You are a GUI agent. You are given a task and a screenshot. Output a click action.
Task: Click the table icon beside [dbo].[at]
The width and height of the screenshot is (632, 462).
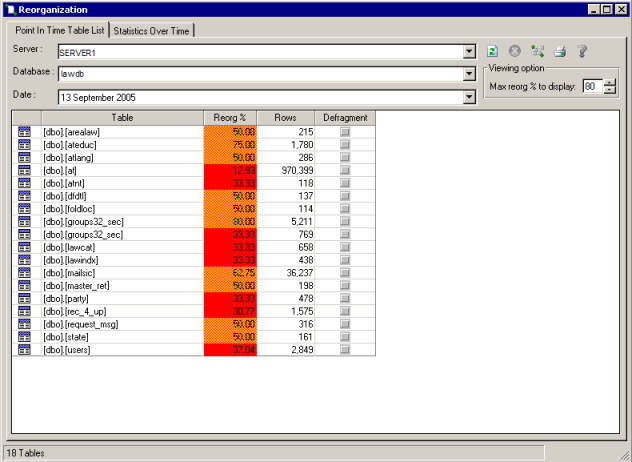[x=24, y=171]
